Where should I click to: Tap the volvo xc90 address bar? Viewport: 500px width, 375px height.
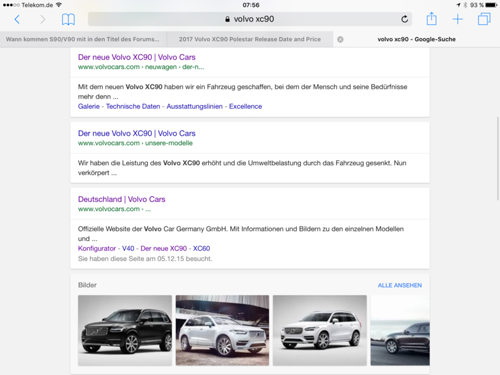click(x=250, y=19)
